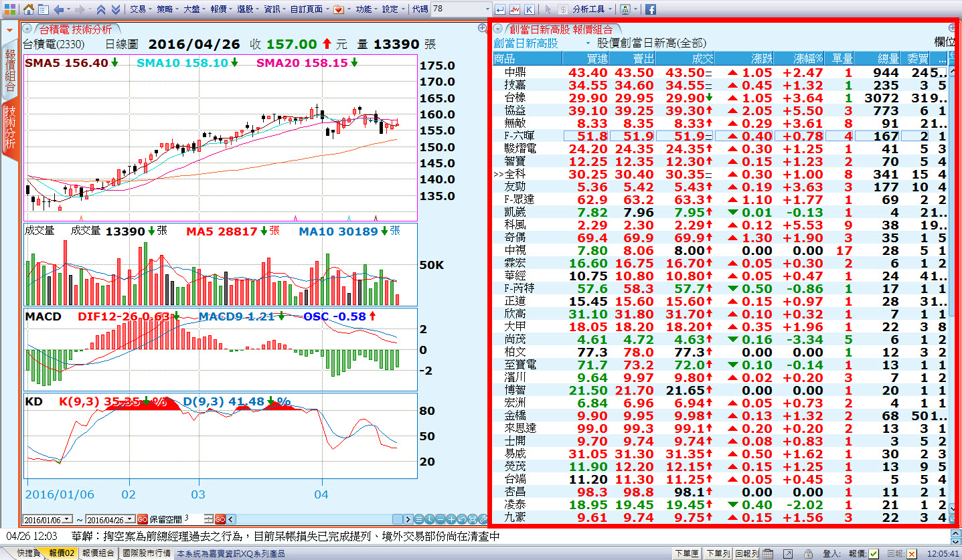Click the favorites heart folder icon
The height and width of the screenshot is (560, 962).
[338, 9]
